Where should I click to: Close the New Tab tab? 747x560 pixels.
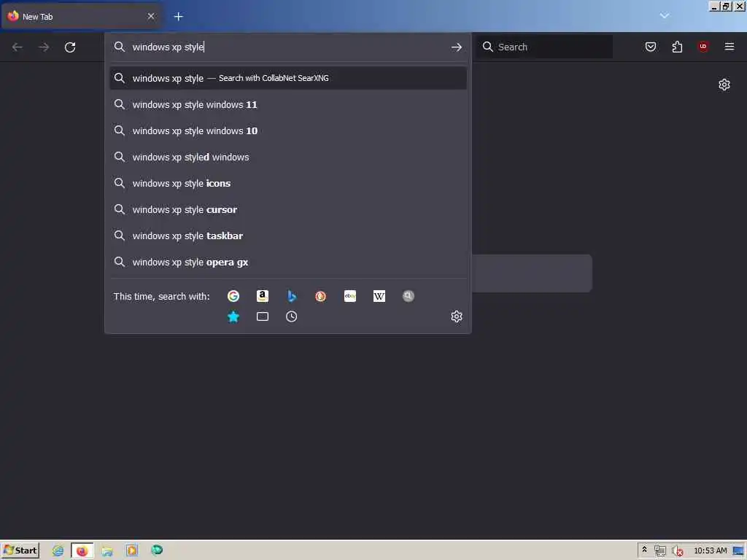[151, 16]
